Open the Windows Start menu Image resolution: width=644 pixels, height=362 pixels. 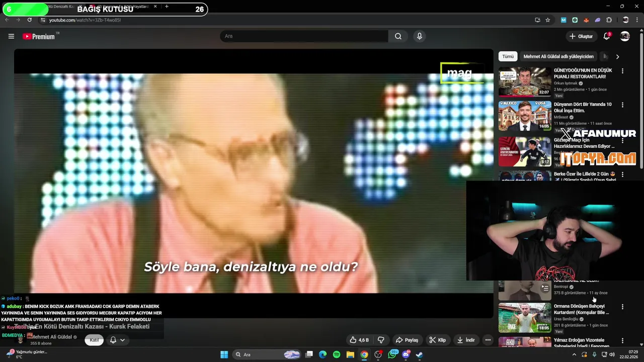pyautogui.click(x=224, y=354)
